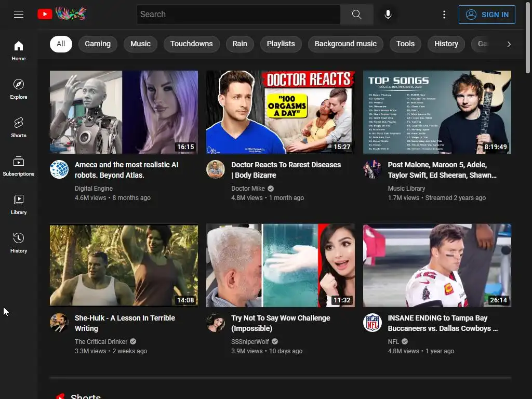The height and width of the screenshot is (399, 532).
Task: Click the SIGN IN button
Action: 487,15
